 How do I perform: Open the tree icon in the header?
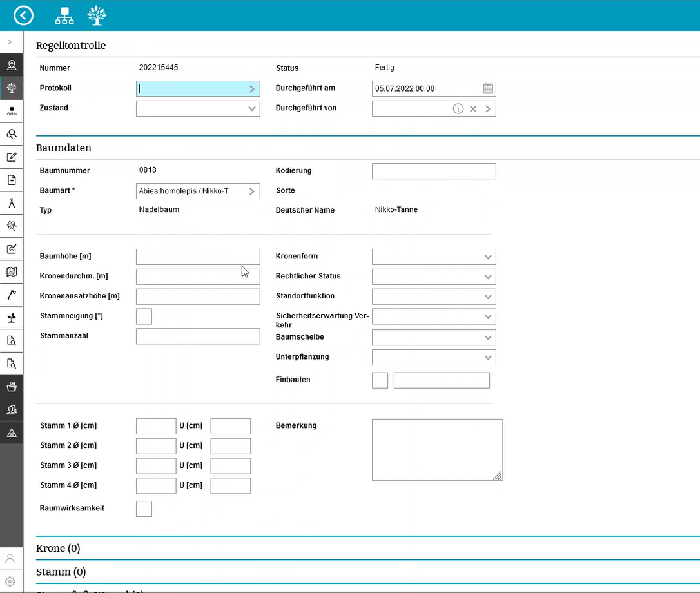click(x=97, y=15)
